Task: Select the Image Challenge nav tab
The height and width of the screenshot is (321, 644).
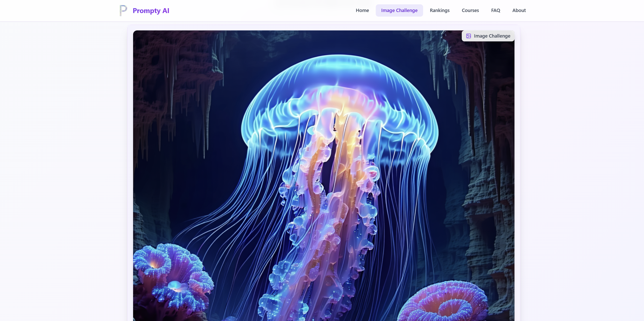Action: [x=399, y=10]
